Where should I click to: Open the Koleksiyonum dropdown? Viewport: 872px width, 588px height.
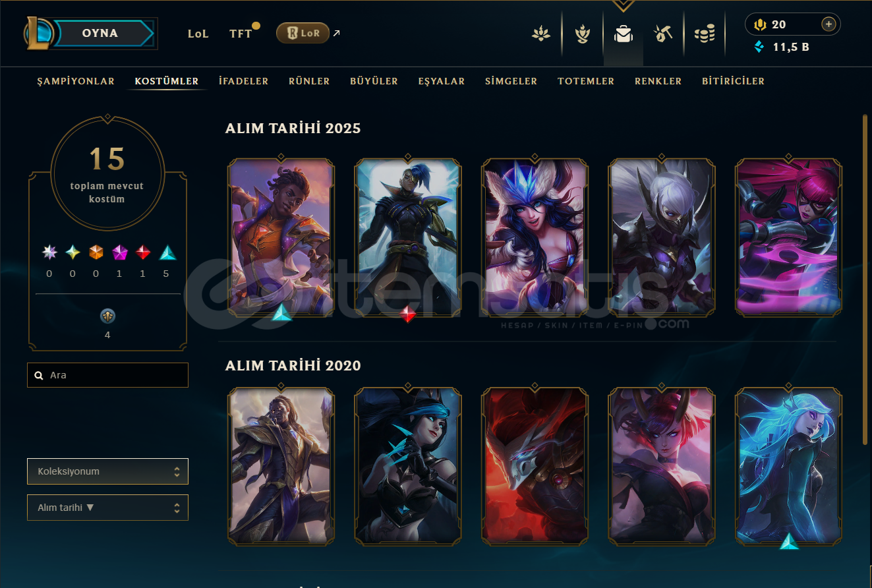coord(107,471)
